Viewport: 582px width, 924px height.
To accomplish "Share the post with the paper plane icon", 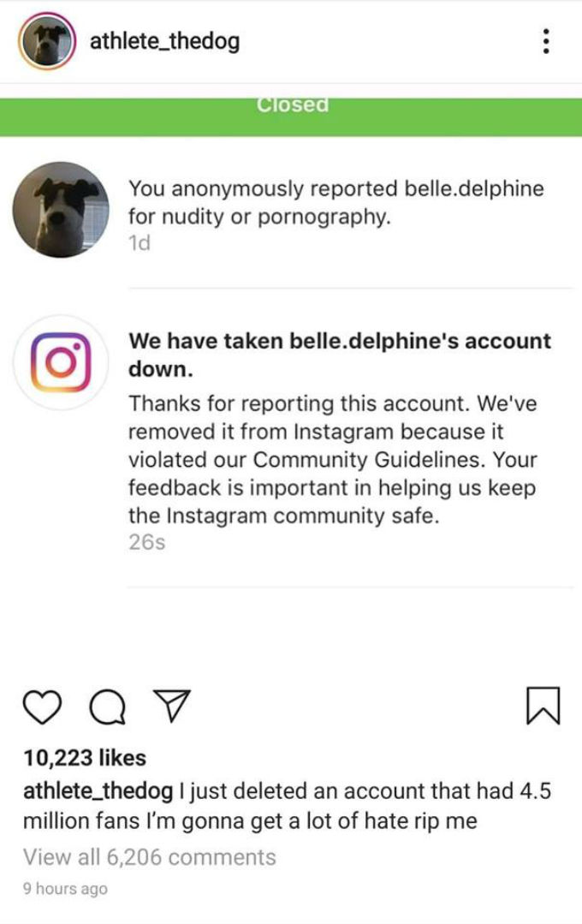I will 175,707.
